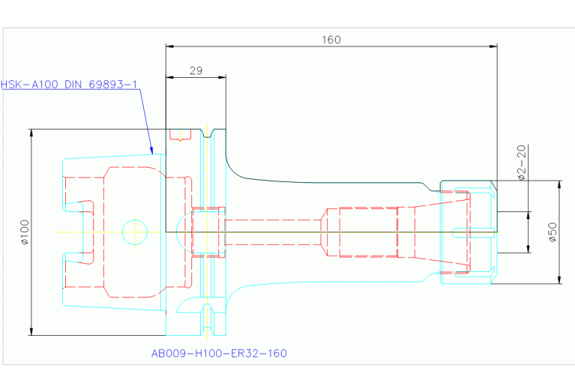Click the AB009-H100-ER32-160 part number text

point(219,353)
